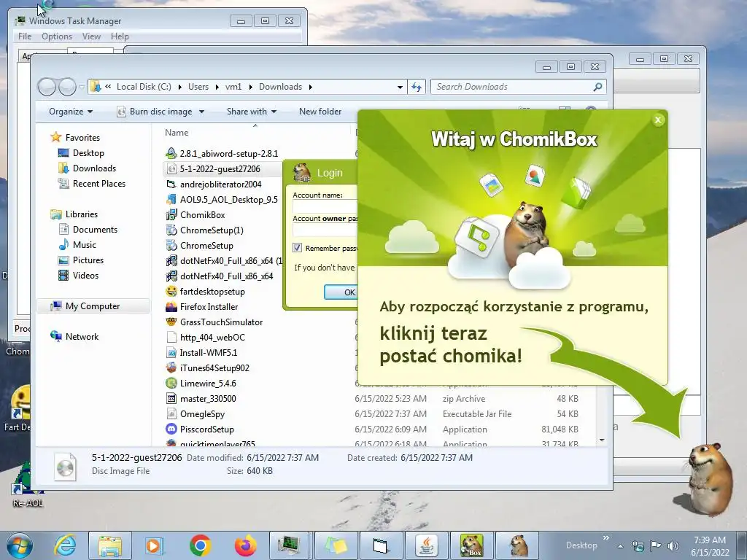Select the andrejobliterator2004 file

[220, 184]
